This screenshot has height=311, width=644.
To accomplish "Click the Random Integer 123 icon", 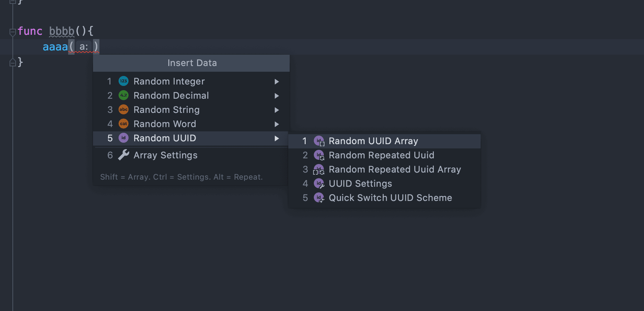I will 123,81.
